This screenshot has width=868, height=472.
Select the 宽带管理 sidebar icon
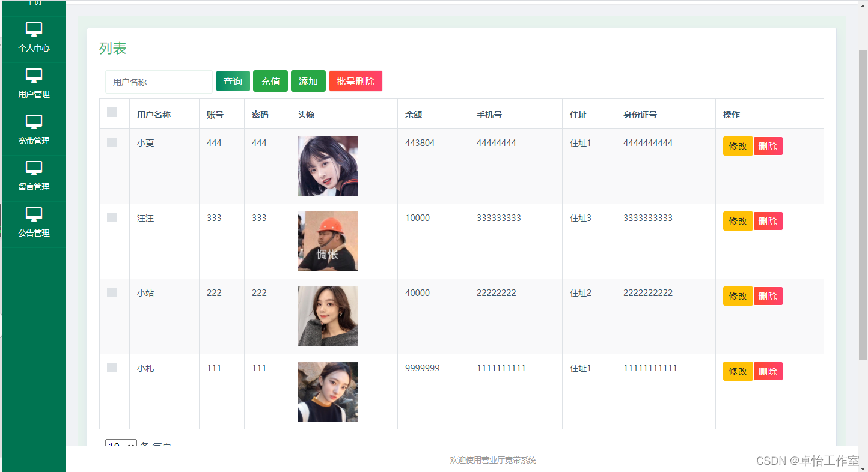pyautogui.click(x=34, y=121)
